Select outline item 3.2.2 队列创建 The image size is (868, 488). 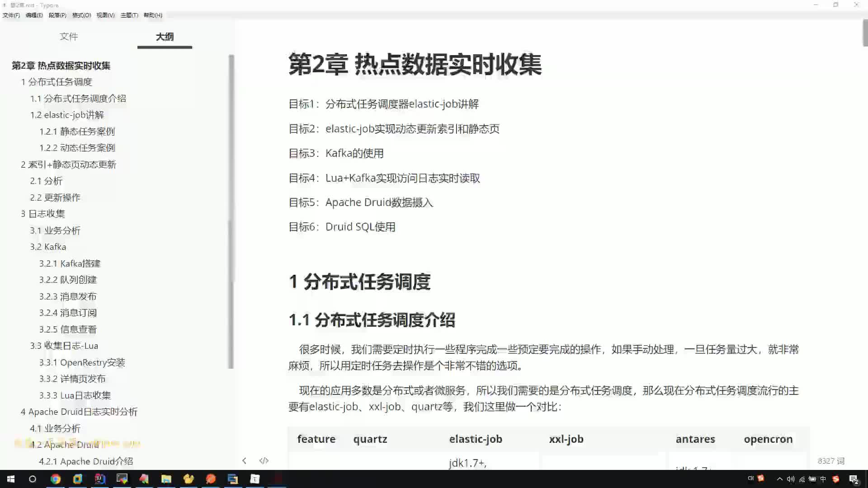point(68,280)
